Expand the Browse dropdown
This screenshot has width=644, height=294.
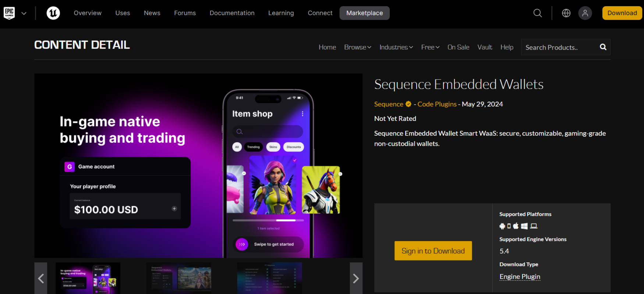pyautogui.click(x=358, y=47)
